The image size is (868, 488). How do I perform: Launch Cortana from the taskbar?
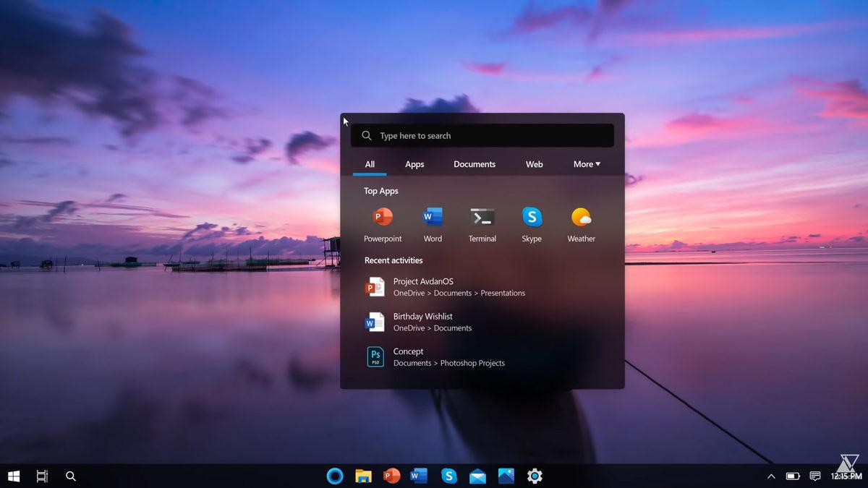pyautogui.click(x=334, y=476)
